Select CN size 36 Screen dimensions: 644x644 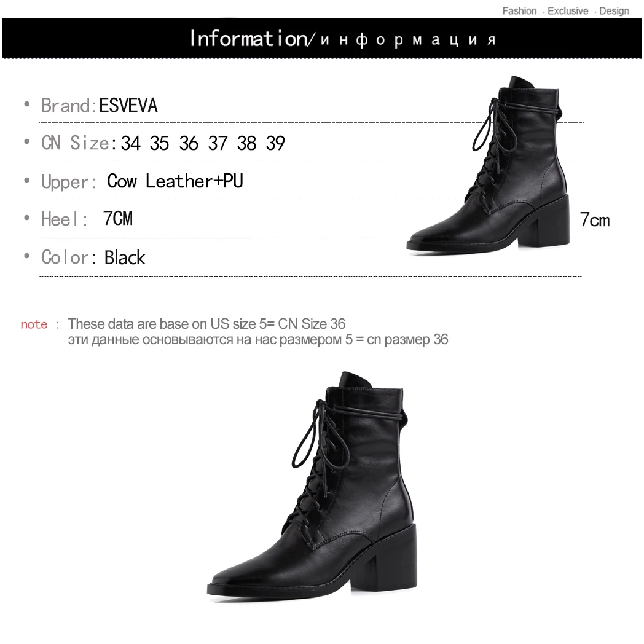point(189,143)
